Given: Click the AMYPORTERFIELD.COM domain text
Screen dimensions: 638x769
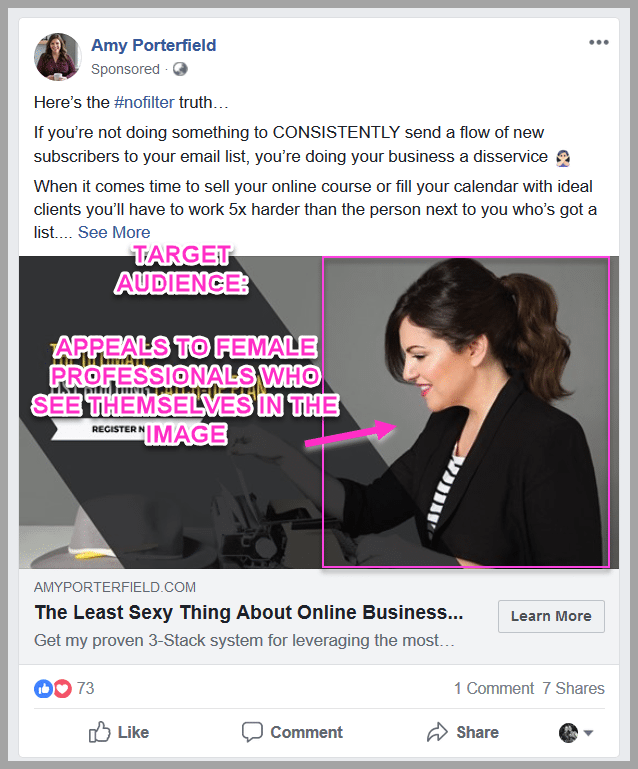Looking at the screenshot, I should point(115,587).
